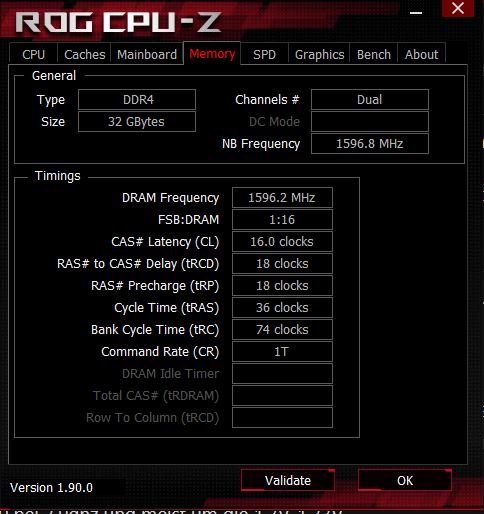Screen dimensions: 484x514
Task: Close the ROG CPU-Z window
Action: tap(458, 8)
